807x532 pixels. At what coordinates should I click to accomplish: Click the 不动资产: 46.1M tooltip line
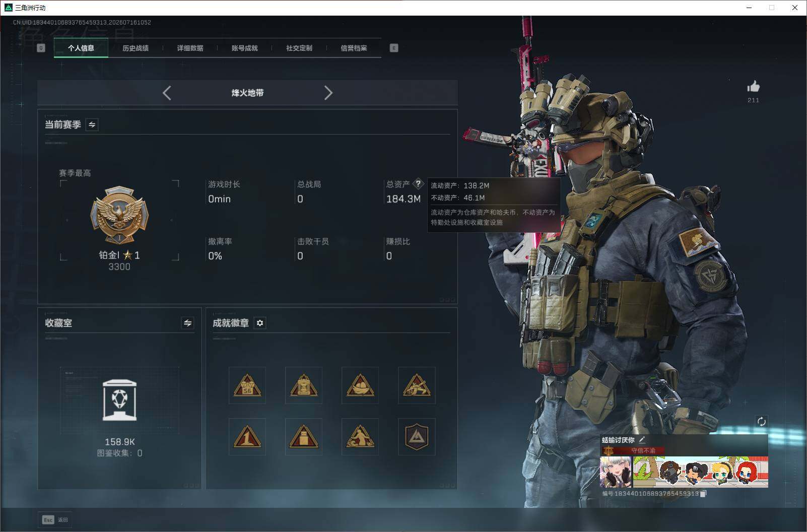(x=458, y=197)
